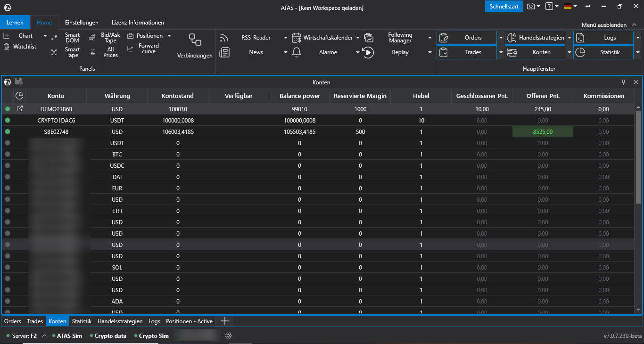Expand the server list arrow beside Server: F2

pos(44,336)
